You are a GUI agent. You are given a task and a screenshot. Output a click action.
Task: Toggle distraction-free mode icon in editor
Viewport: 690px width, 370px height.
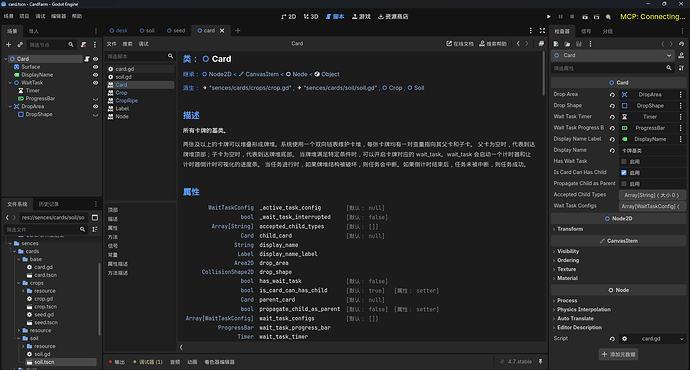[542, 30]
